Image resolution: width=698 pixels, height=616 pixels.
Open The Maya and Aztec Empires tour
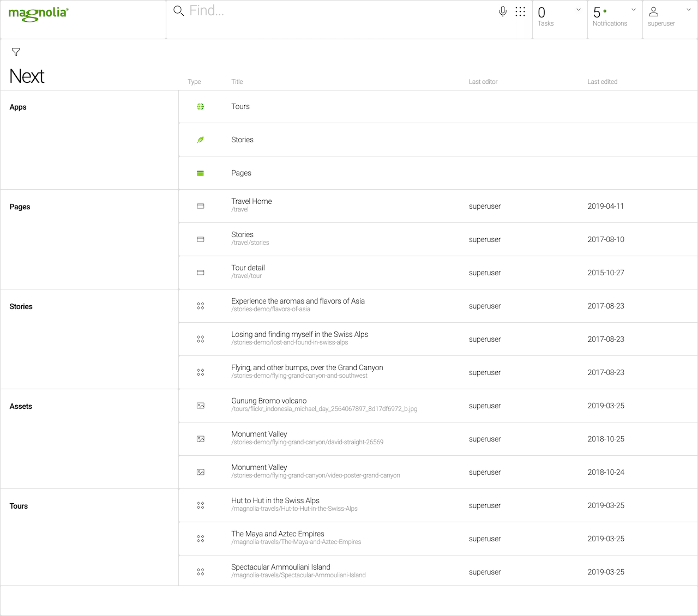pyautogui.click(x=278, y=534)
